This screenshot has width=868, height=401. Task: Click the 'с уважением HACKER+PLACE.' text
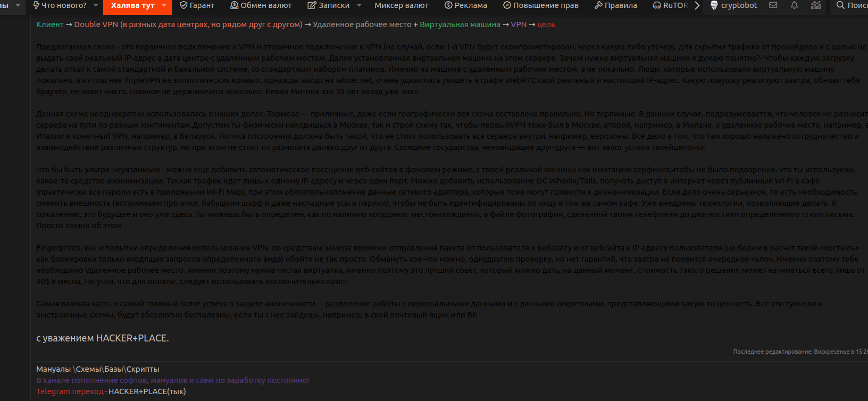103,338
